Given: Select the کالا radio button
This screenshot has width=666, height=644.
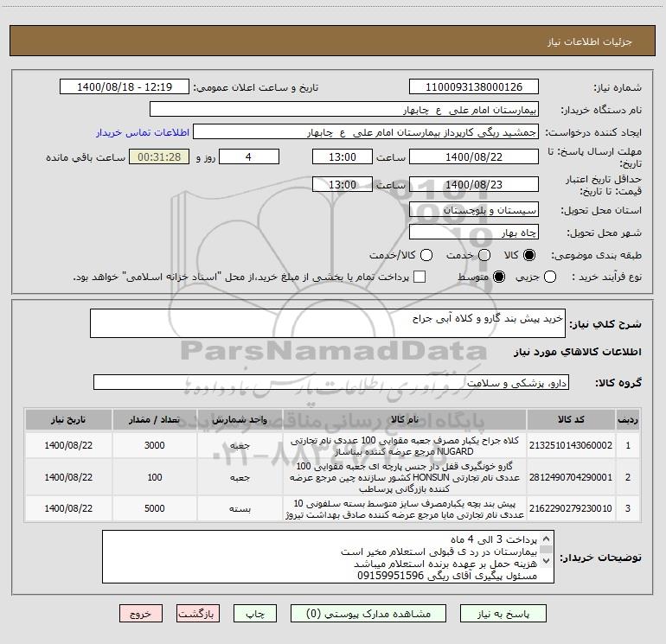Looking at the screenshot, I should point(529,255).
